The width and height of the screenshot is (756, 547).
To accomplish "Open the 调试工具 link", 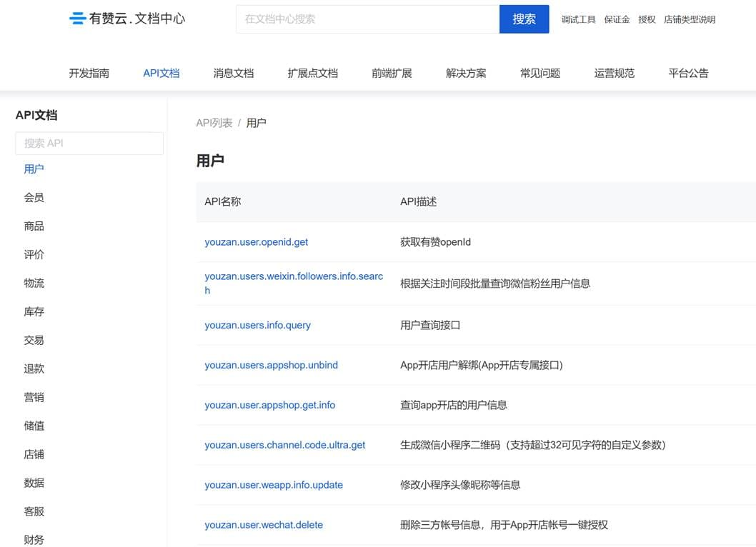I will pyautogui.click(x=578, y=19).
